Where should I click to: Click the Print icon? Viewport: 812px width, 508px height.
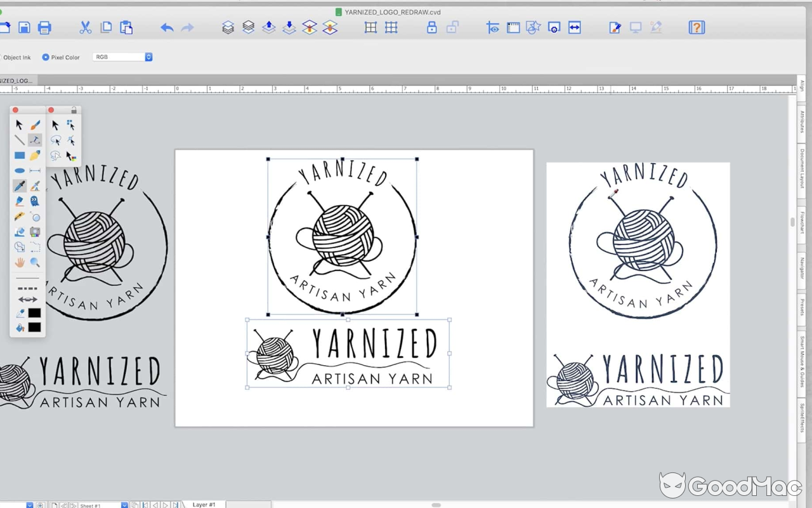[44, 27]
